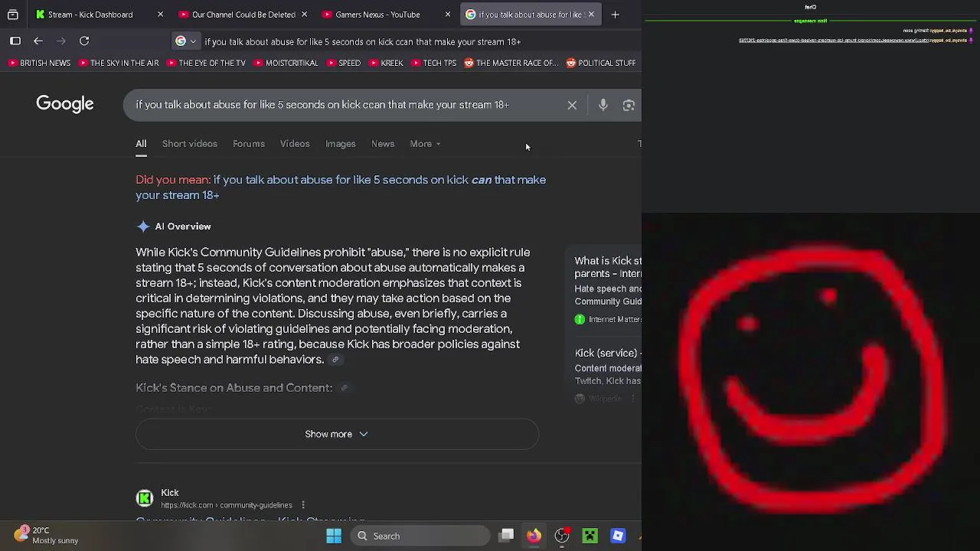980x551 pixels.
Task: Start voice search with microphone icon
Action: [603, 106]
